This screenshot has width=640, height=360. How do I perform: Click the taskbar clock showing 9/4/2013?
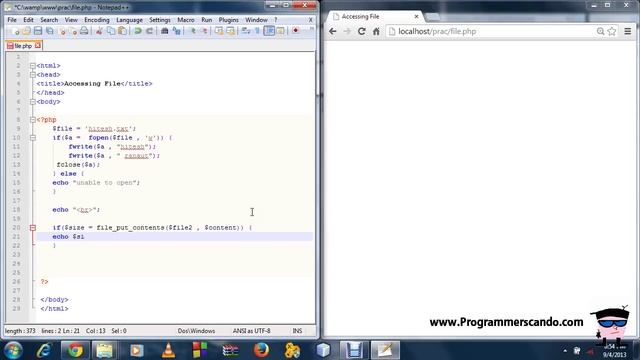614,351
